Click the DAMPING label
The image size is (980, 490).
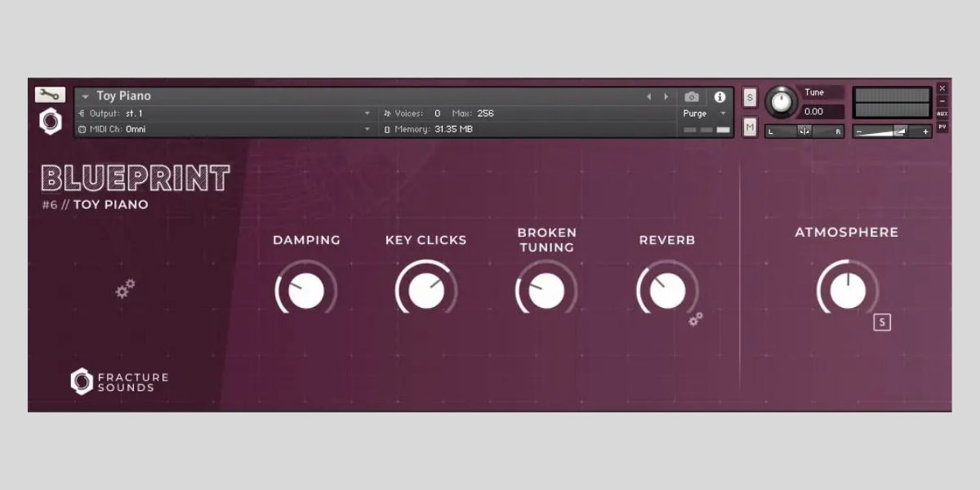point(306,240)
